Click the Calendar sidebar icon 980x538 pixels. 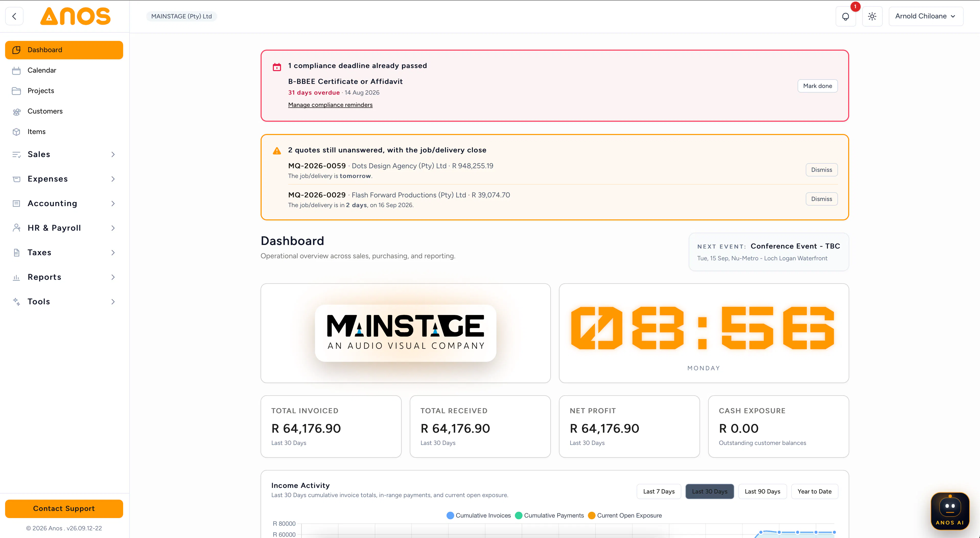coord(16,70)
